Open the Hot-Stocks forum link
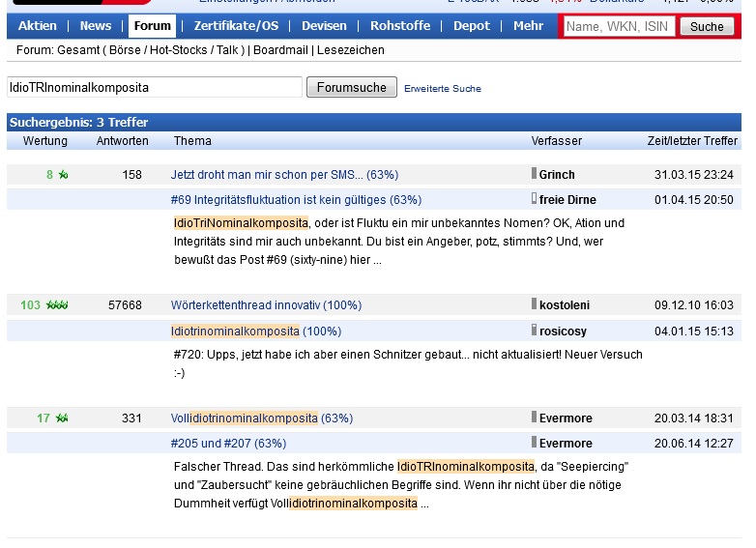The height and width of the screenshot is (548, 756). click(x=179, y=50)
